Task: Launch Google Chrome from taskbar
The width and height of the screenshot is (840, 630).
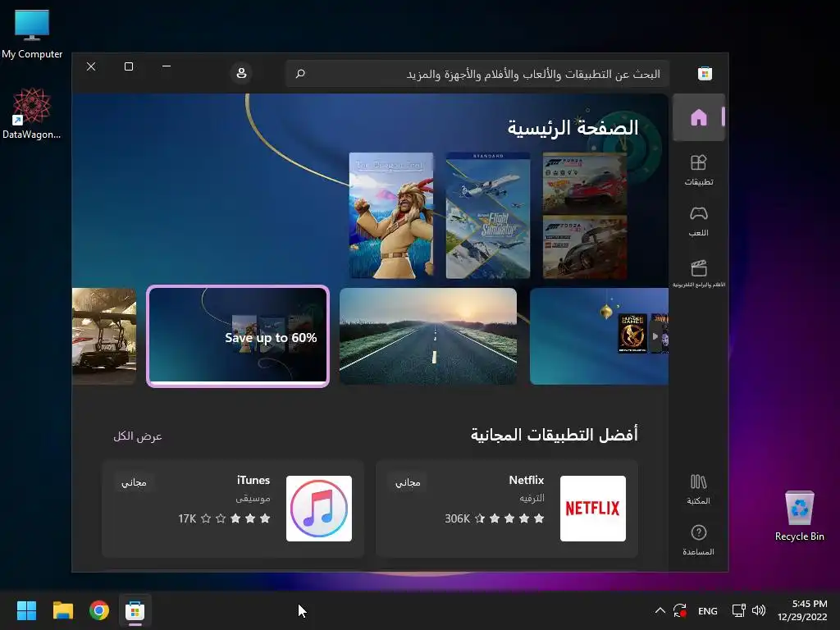Action: (99, 610)
